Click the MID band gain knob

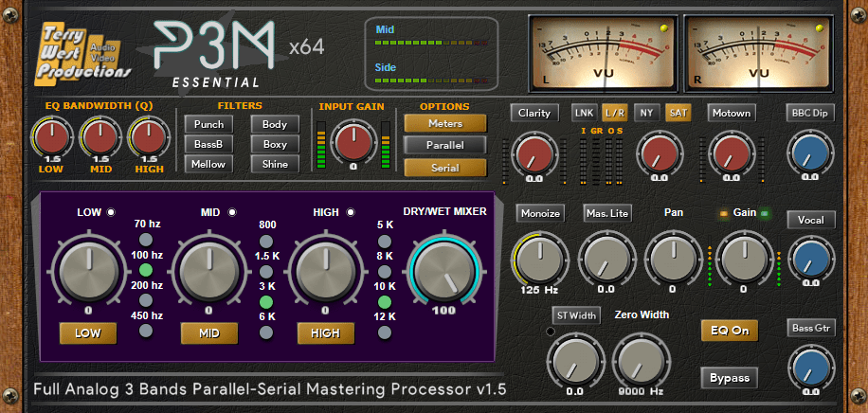pos(209,273)
